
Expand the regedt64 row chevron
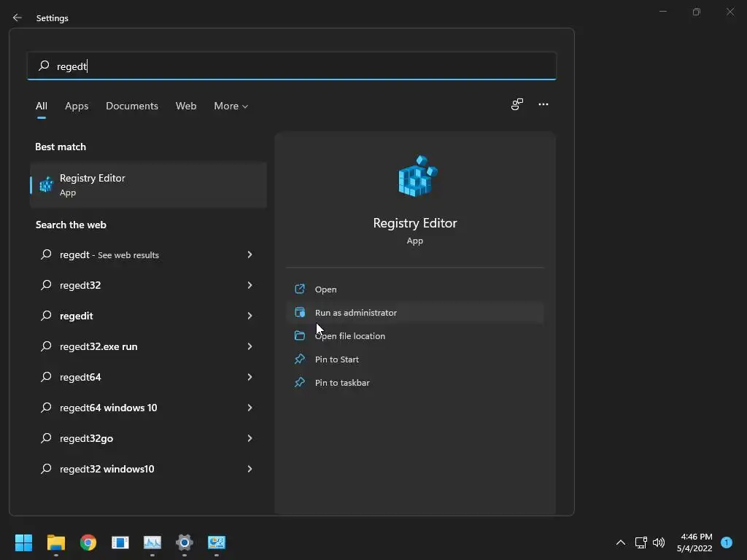tap(249, 377)
